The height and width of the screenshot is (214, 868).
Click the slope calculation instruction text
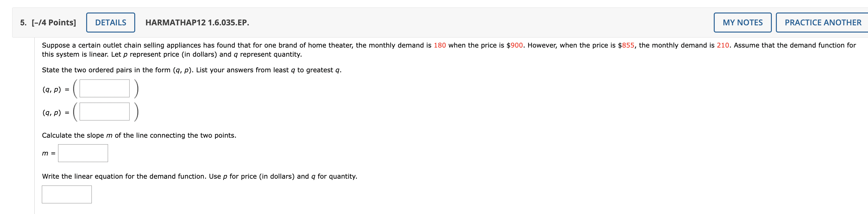[139, 135]
